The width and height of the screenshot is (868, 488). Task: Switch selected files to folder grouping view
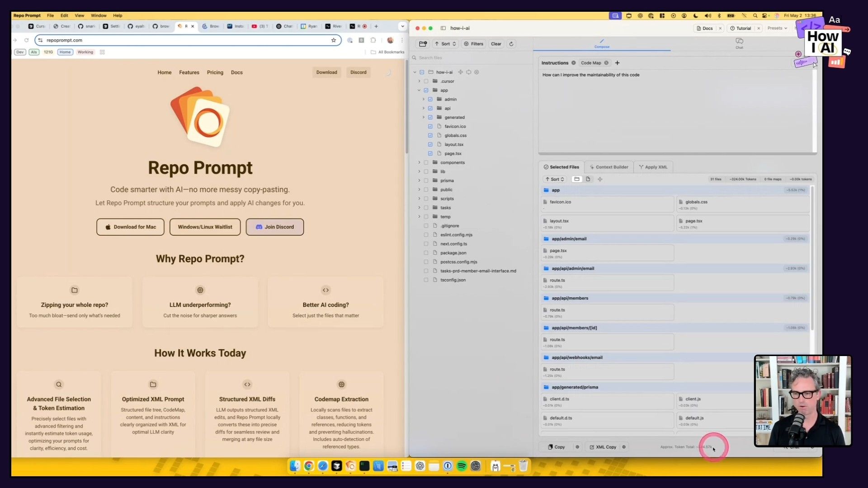[x=576, y=179]
